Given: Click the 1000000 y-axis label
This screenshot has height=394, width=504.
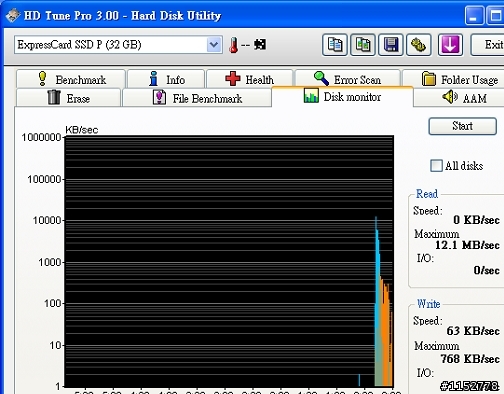Looking at the screenshot, I should click(41, 137).
